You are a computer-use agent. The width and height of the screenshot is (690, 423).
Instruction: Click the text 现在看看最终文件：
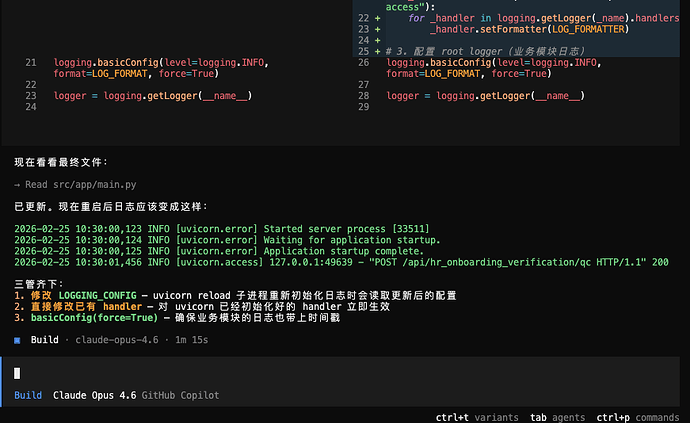[x=61, y=162]
